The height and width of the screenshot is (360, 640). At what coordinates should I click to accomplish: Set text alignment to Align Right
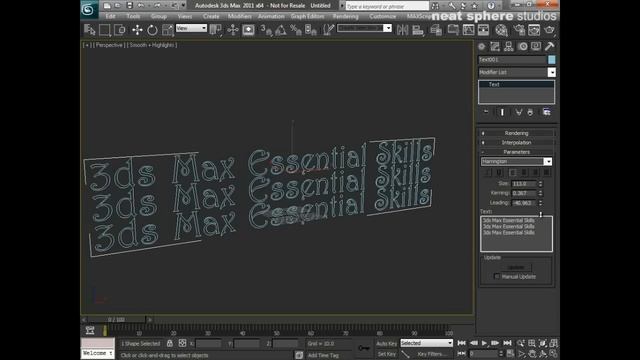[535, 172]
